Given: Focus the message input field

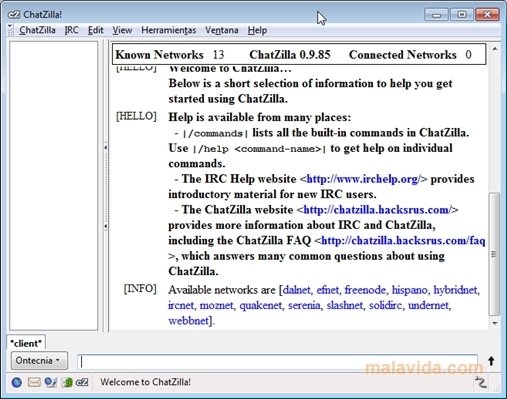Looking at the screenshot, I should (277, 362).
